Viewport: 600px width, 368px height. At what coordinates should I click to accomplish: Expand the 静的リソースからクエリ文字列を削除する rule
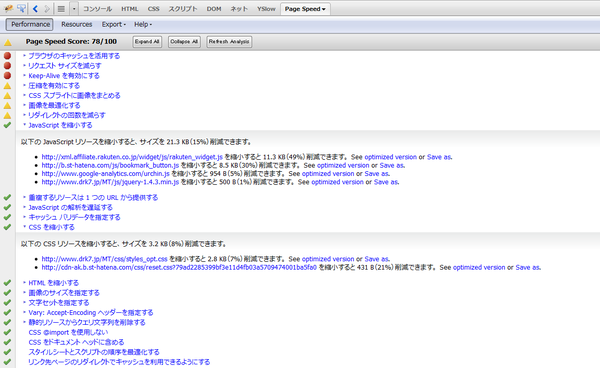tap(87, 322)
